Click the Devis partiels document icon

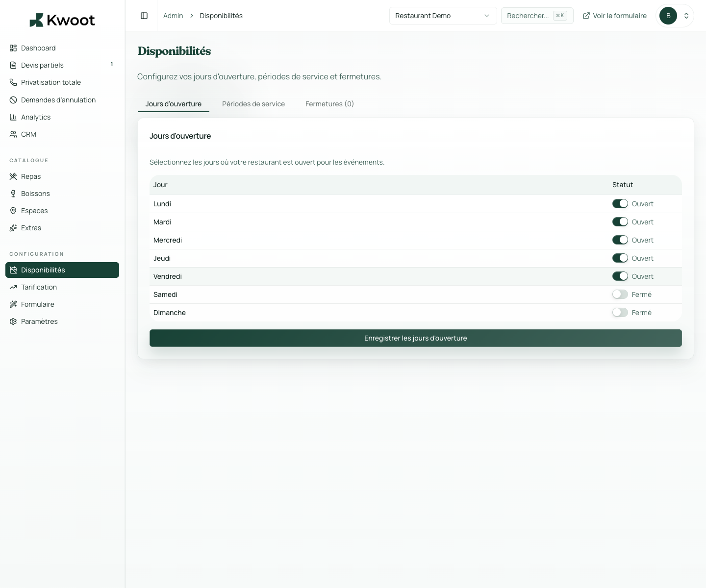pos(13,65)
